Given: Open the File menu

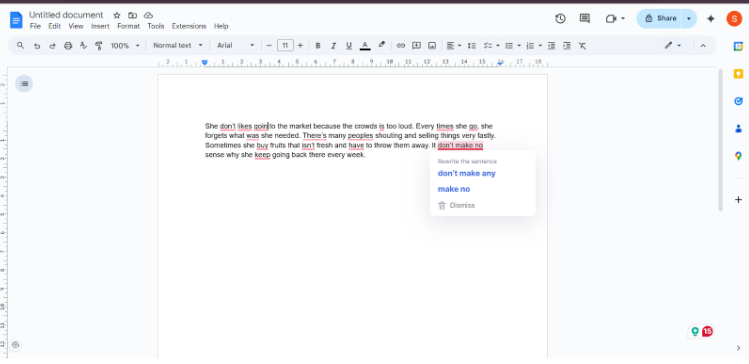Looking at the screenshot, I should (x=35, y=26).
